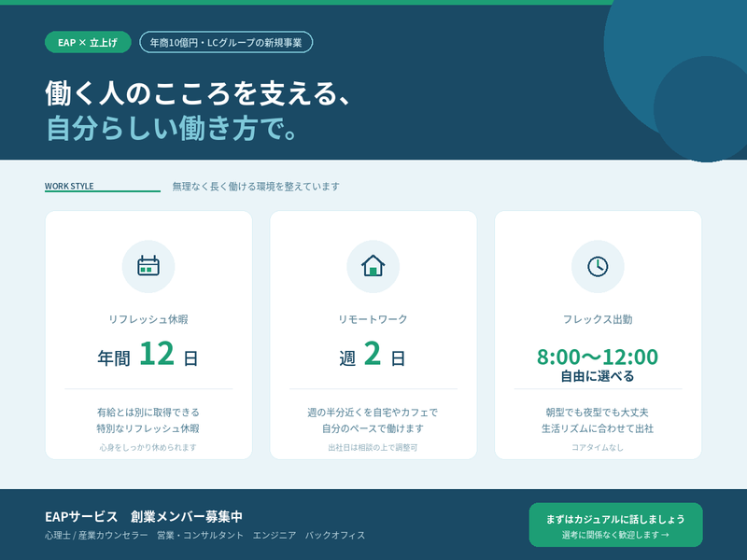
Task: Click the house icon for リモートワーク
Action: [373, 266]
